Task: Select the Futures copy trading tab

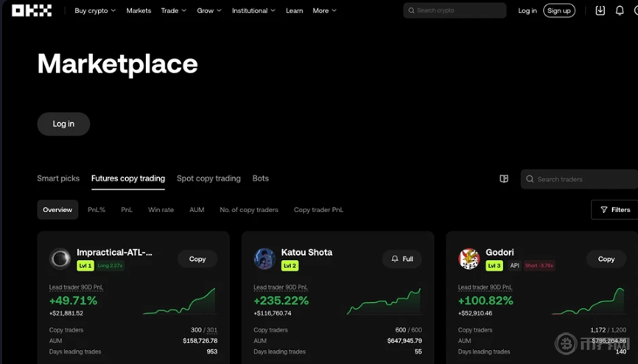Action: 128,178
